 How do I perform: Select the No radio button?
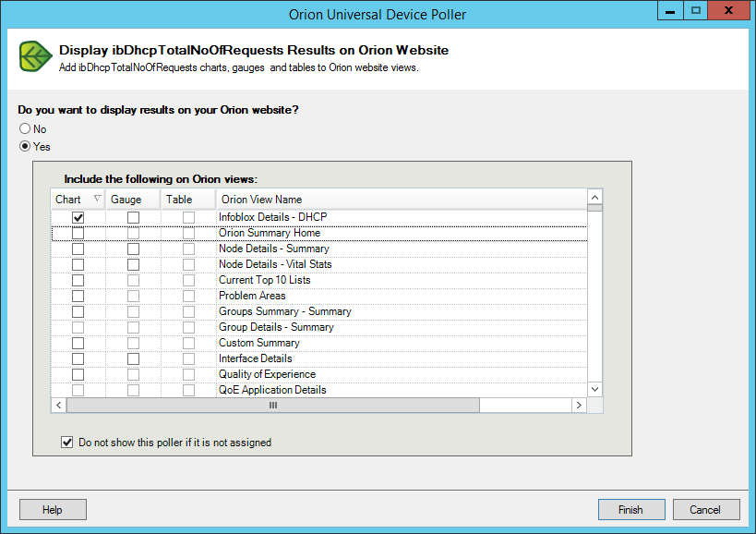click(x=25, y=128)
